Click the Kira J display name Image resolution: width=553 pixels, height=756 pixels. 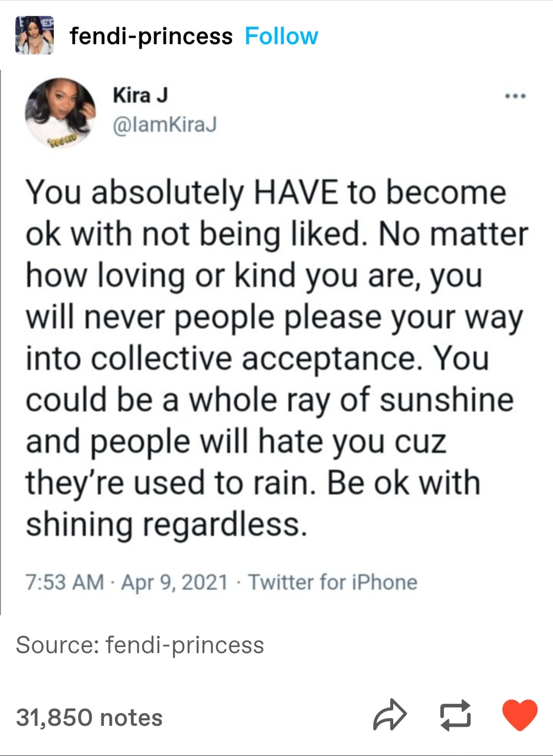click(140, 95)
